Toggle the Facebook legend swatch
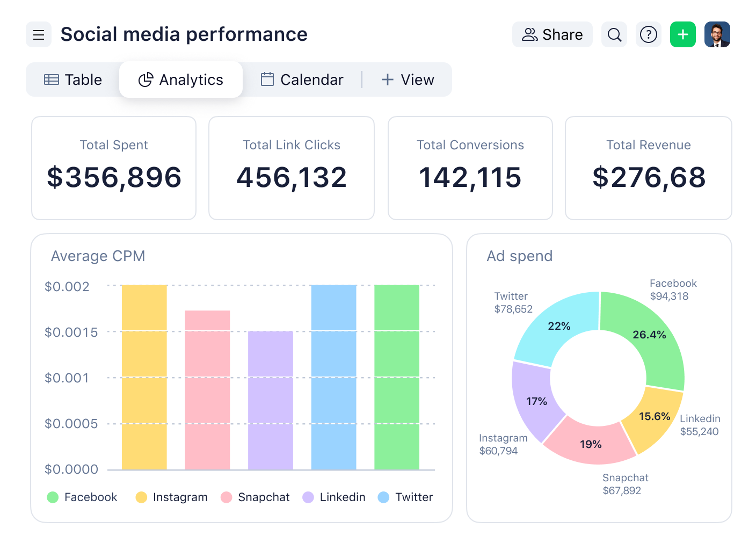The image size is (756, 550). click(x=53, y=497)
